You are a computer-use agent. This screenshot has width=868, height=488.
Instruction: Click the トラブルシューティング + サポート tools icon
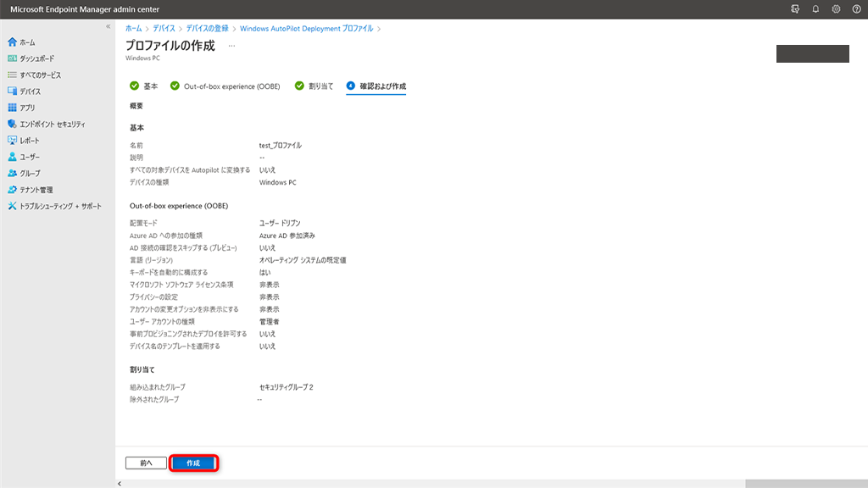[x=12, y=206]
